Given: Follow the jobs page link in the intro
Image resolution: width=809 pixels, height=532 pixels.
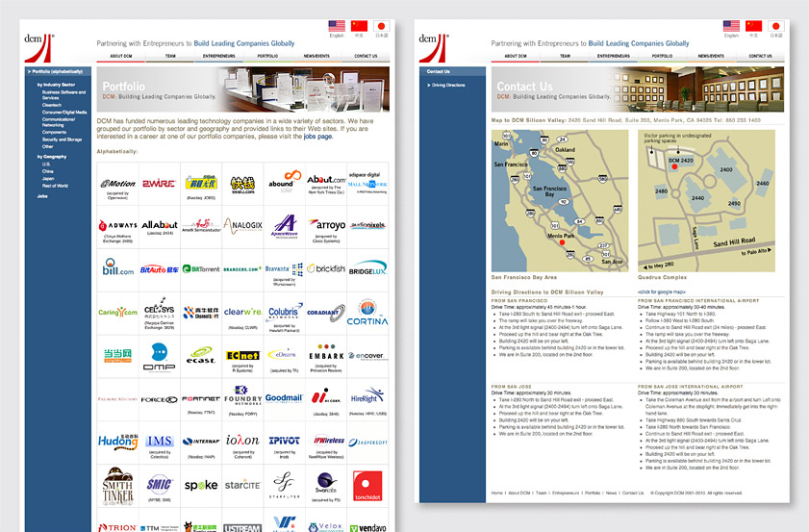Looking at the screenshot, I should point(317,137).
